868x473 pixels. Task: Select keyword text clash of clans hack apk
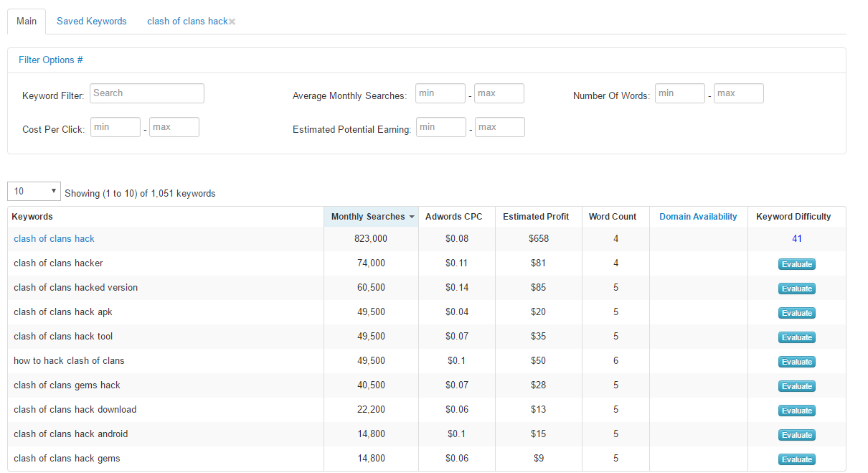point(63,312)
